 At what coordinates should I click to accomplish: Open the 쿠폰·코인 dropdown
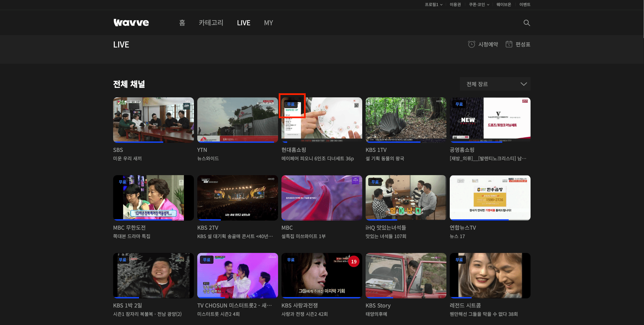tap(479, 5)
